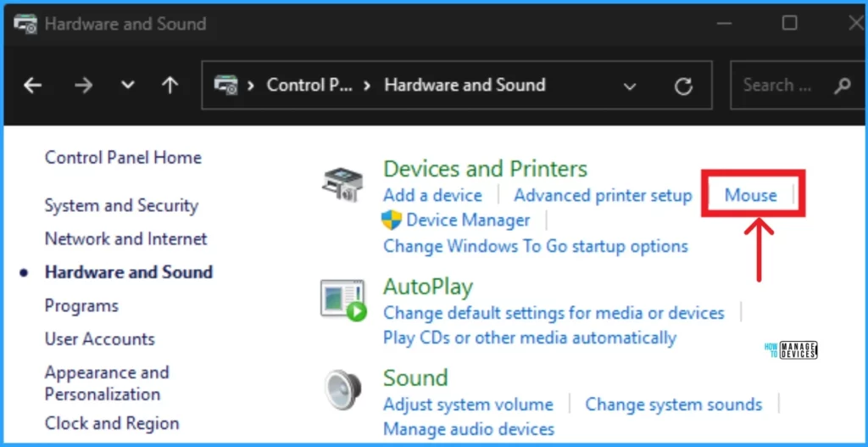Select the Hardware and Sound breadcrumb
The image size is (868, 447).
click(x=465, y=85)
